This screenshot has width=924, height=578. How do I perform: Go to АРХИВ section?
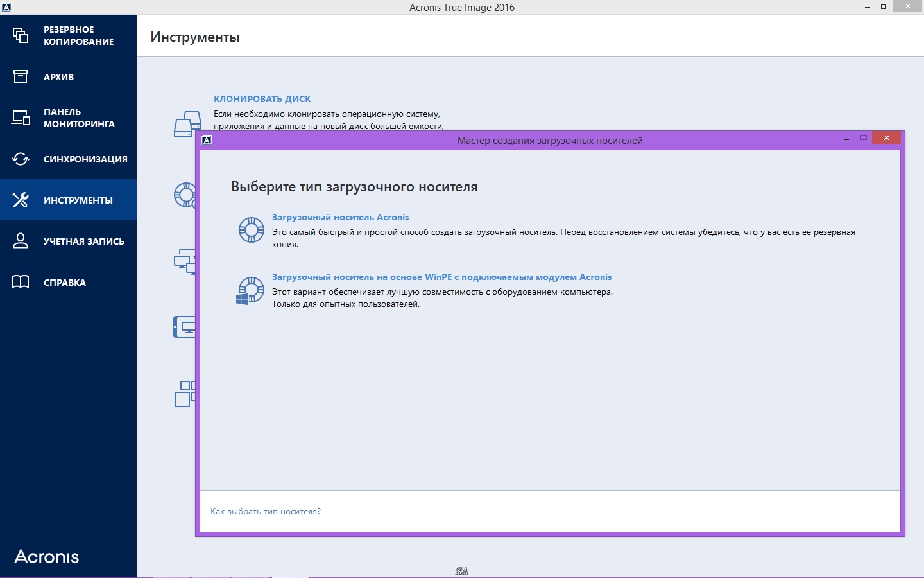[58, 77]
